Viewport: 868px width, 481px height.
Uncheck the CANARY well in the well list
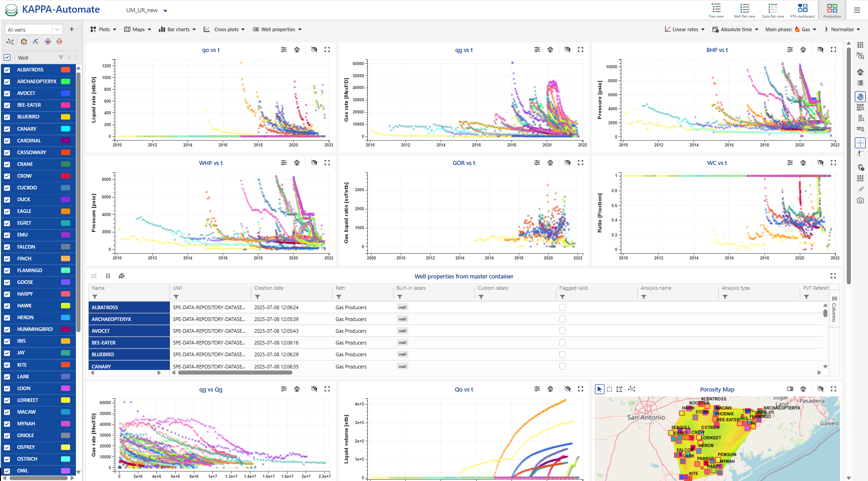7,129
